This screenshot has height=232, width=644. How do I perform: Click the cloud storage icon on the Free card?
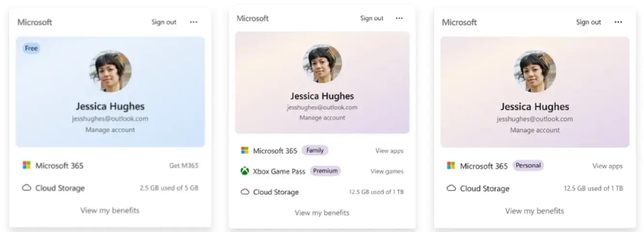(x=27, y=188)
